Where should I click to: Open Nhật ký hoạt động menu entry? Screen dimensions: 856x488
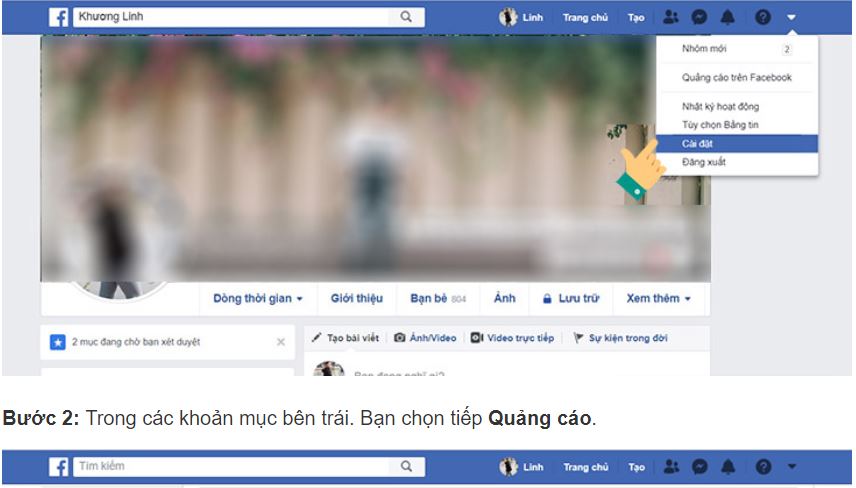[737, 106]
